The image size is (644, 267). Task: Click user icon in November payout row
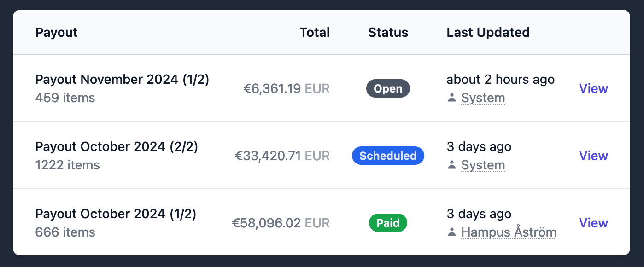(452, 98)
